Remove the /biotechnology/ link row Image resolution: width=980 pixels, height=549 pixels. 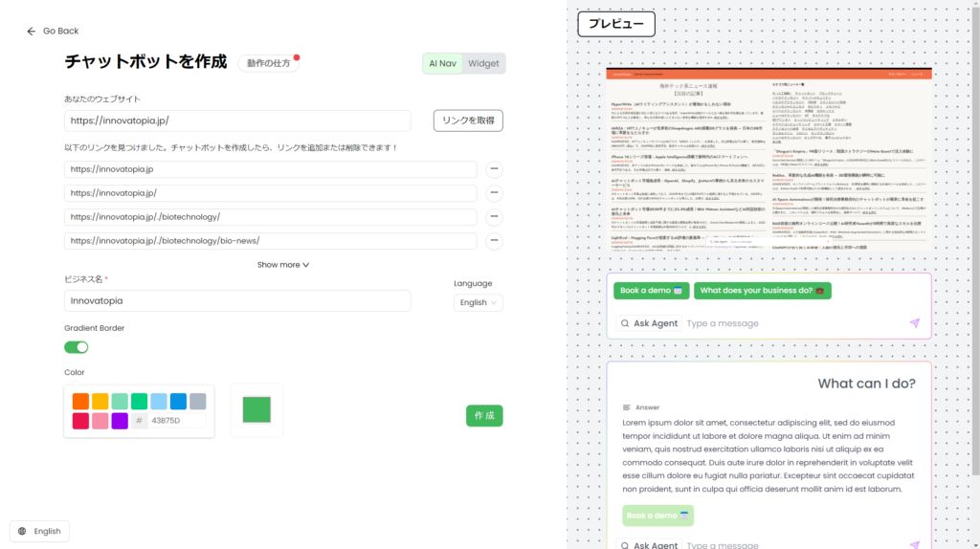pyautogui.click(x=494, y=217)
